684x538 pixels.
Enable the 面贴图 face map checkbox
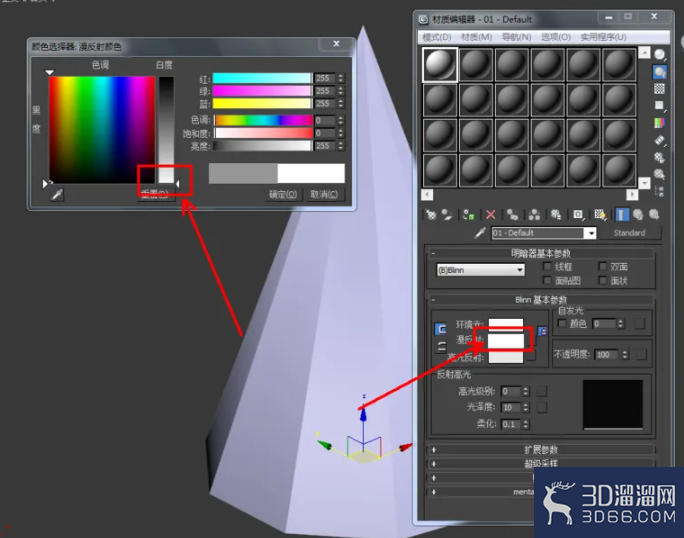tap(547, 280)
